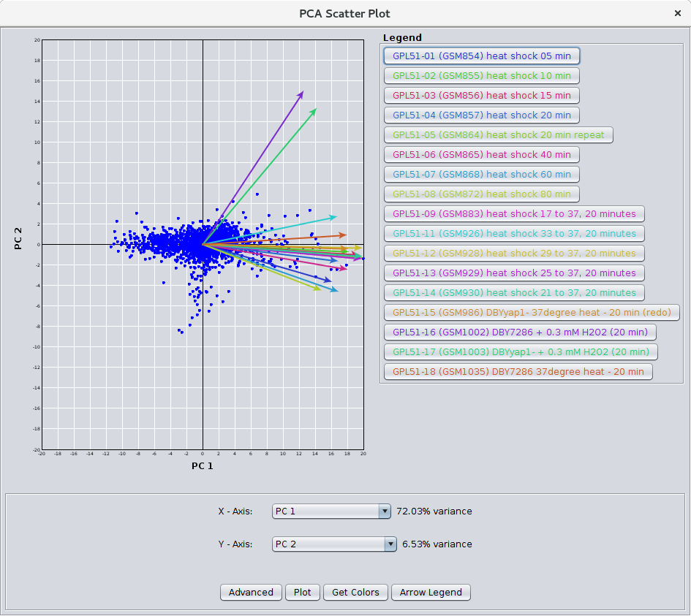Screen dimensions: 691x616
Task: Select GPL51-01 heat shock 05 min legend entry
Action: (x=481, y=56)
